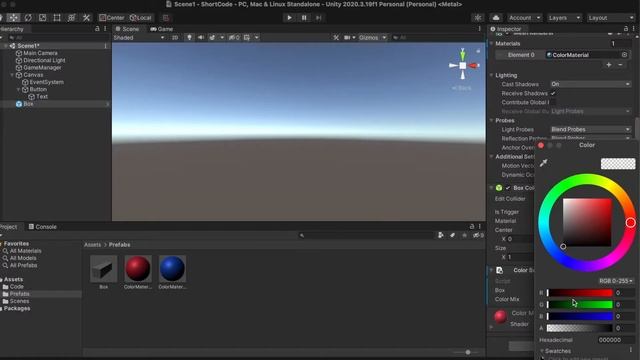
Task: Toggle pivot Center mode button
Action: coord(111,18)
